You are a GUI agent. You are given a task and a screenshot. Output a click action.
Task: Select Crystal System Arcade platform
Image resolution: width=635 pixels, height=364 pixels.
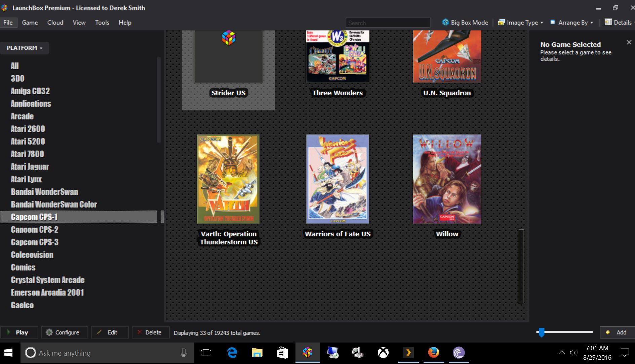pyautogui.click(x=48, y=280)
